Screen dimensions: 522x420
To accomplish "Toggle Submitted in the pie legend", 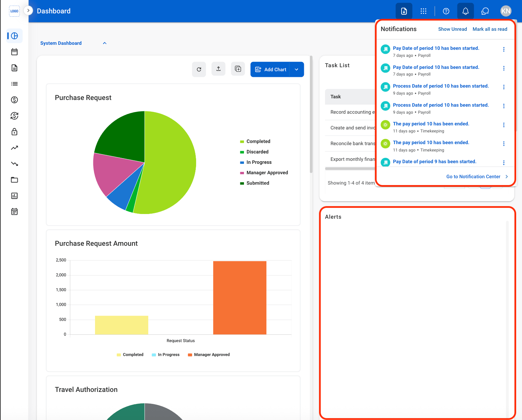I will tap(255, 183).
